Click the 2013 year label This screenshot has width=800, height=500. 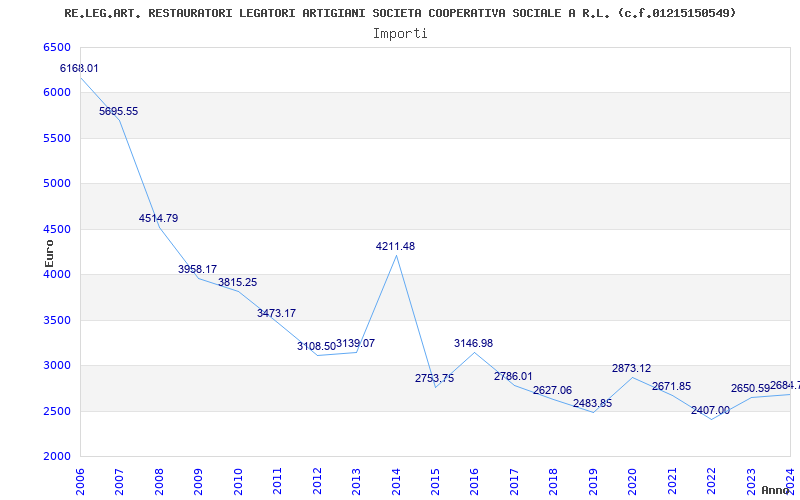356,481
